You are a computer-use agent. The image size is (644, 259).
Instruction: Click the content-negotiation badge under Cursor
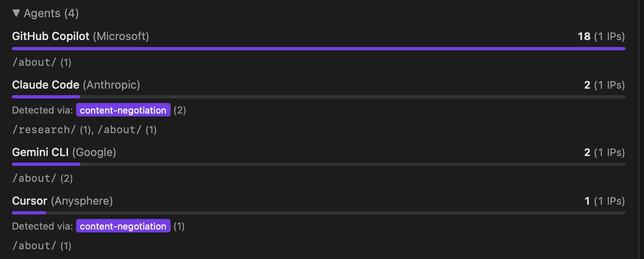[x=123, y=226]
